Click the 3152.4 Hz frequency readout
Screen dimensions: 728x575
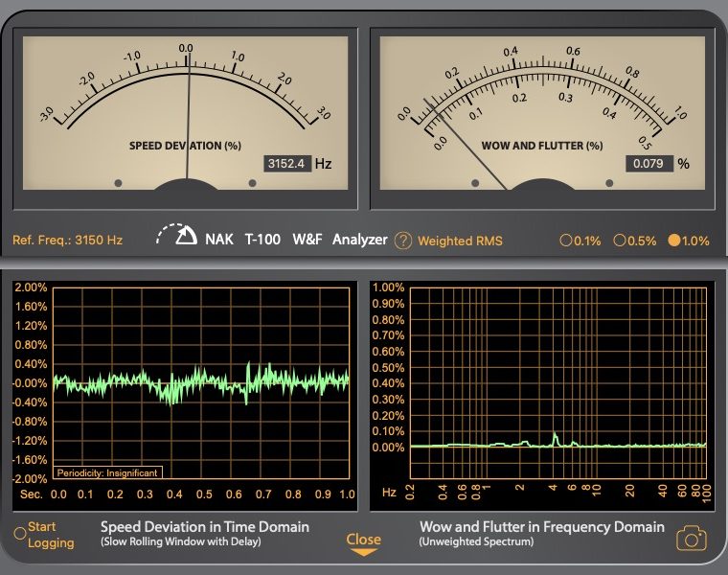pos(287,164)
